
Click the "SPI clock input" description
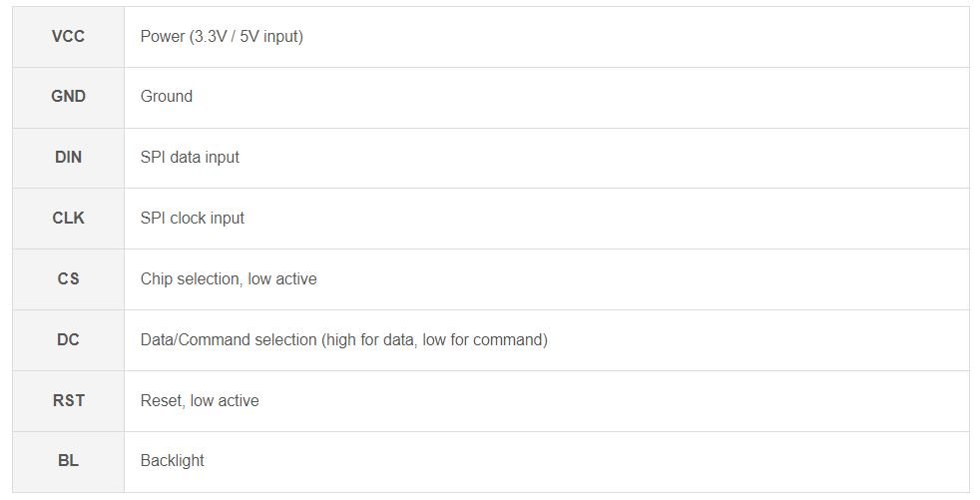pos(193,219)
